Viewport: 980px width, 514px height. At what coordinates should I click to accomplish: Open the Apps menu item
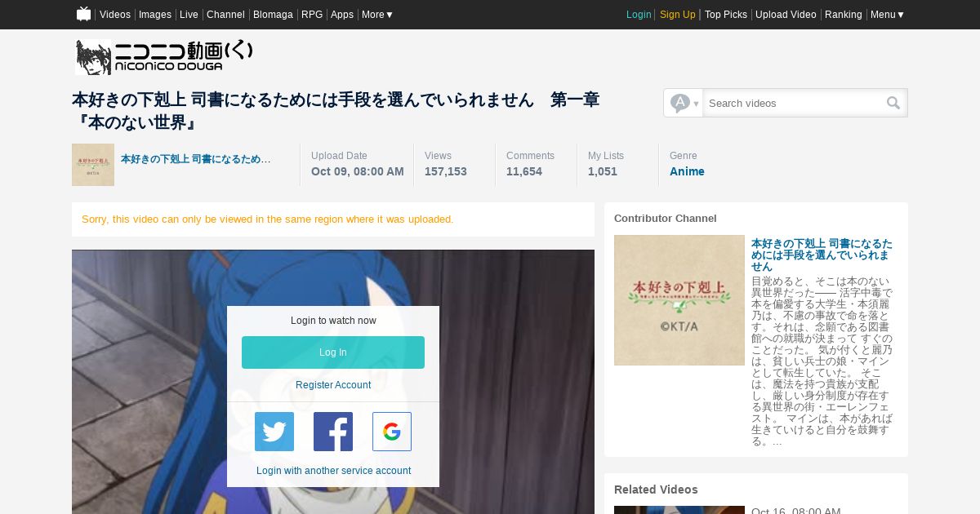[342, 15]
